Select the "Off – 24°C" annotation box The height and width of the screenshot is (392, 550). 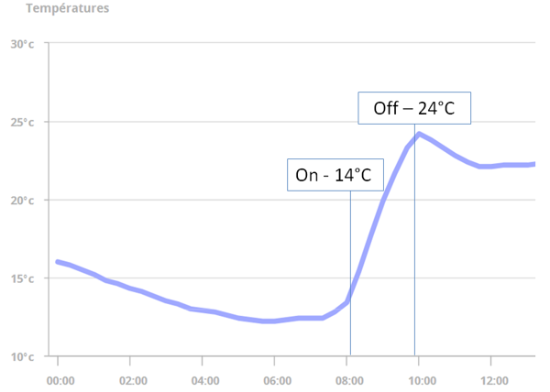[414, 108]
